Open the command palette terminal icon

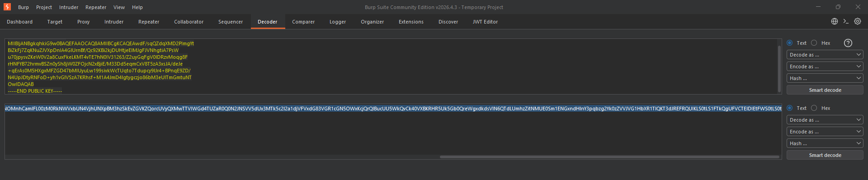846,21
